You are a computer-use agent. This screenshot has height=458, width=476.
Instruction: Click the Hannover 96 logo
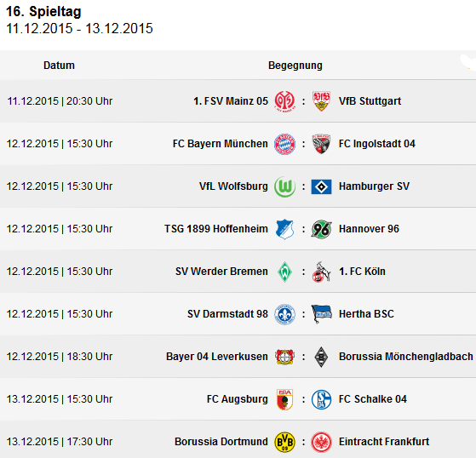[x=321, y=229]
